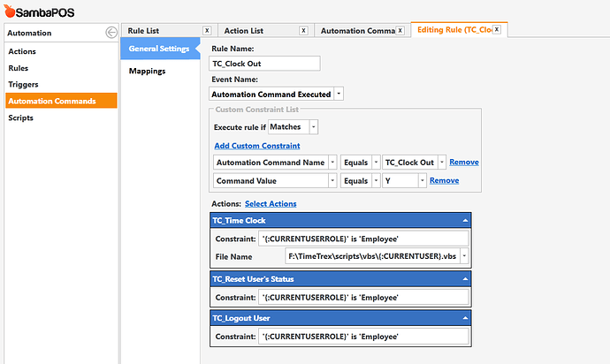Expand the Automation Command Name dropdown

(332, 163)
